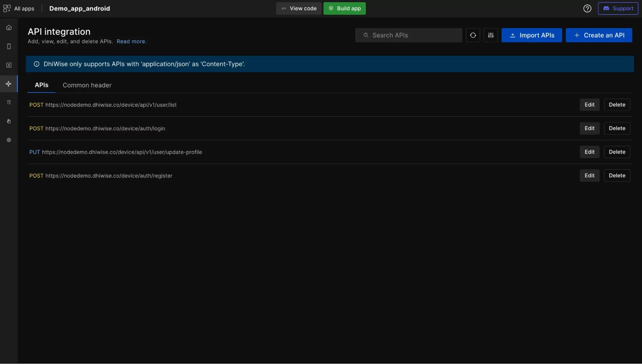Open API filter options via the sliders icon
The image size is (642, 364).
tap(490, 35)
